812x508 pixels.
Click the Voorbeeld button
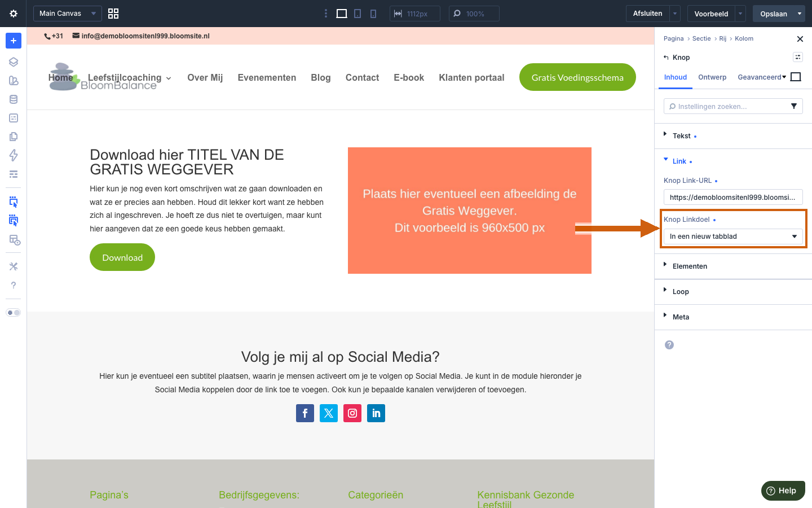[x=711, y=14]
